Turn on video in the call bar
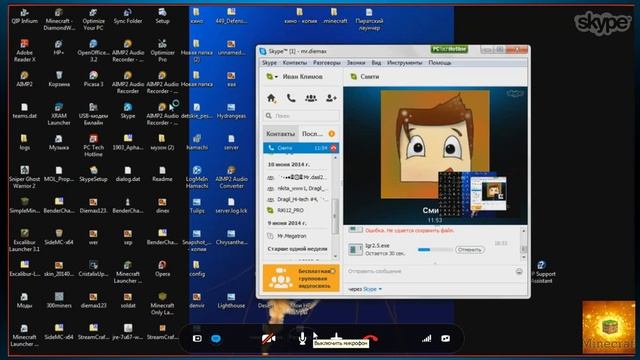The width and height of the screenshot is (640, 360). (268, 338)
